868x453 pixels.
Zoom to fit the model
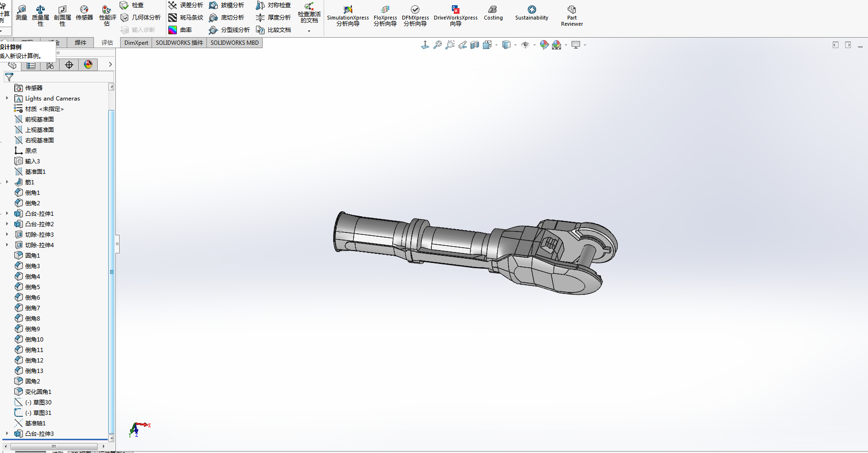point(438,45)
